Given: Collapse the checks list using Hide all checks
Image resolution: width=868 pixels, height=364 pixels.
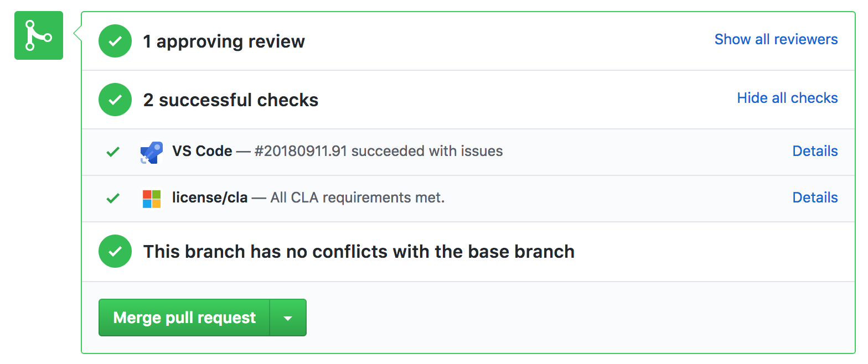Looking at the screenshot, I should click(787, 98).
